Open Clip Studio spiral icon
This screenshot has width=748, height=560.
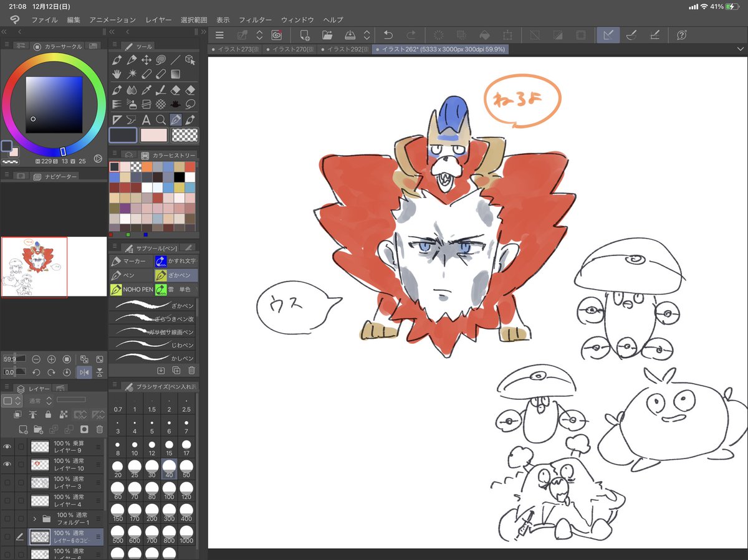click(276, 35)
